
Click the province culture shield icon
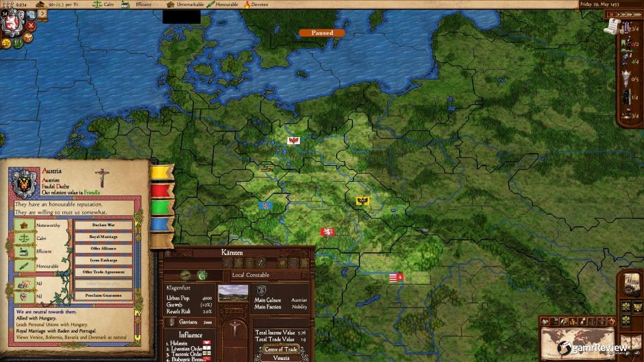[x=261, y=291]
